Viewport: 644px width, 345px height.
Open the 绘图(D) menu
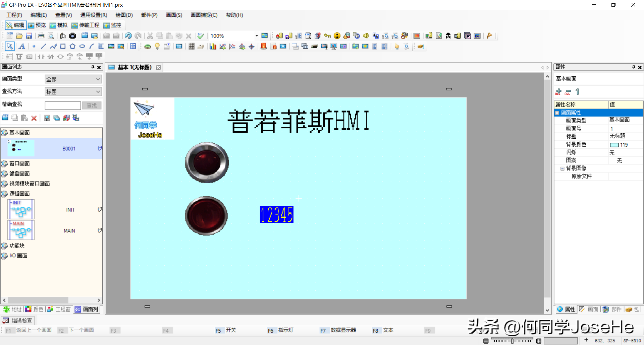point(124,15)
